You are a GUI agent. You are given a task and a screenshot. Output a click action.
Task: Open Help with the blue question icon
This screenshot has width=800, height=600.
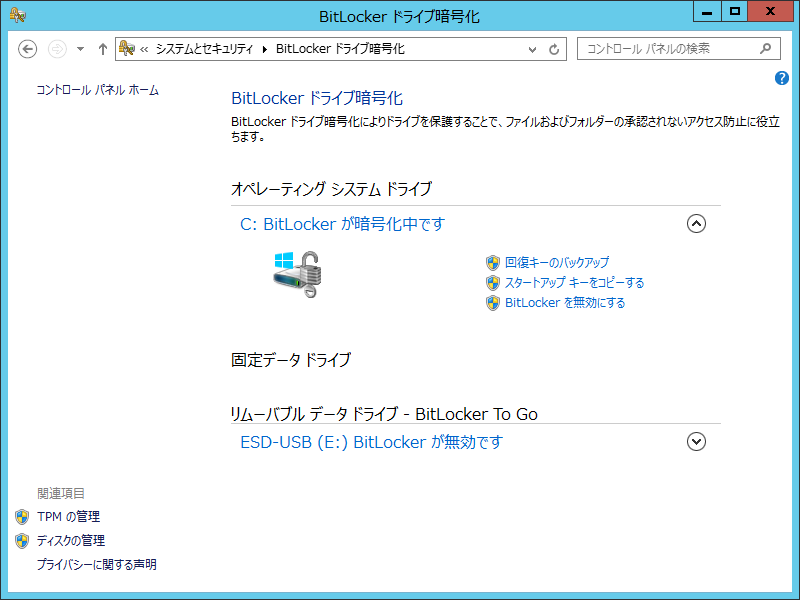782,78
